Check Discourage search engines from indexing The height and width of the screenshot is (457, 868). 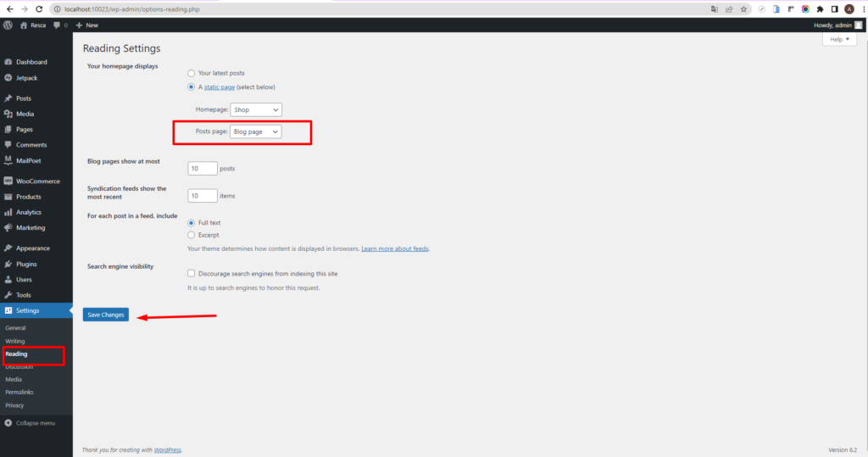[191, 273]
